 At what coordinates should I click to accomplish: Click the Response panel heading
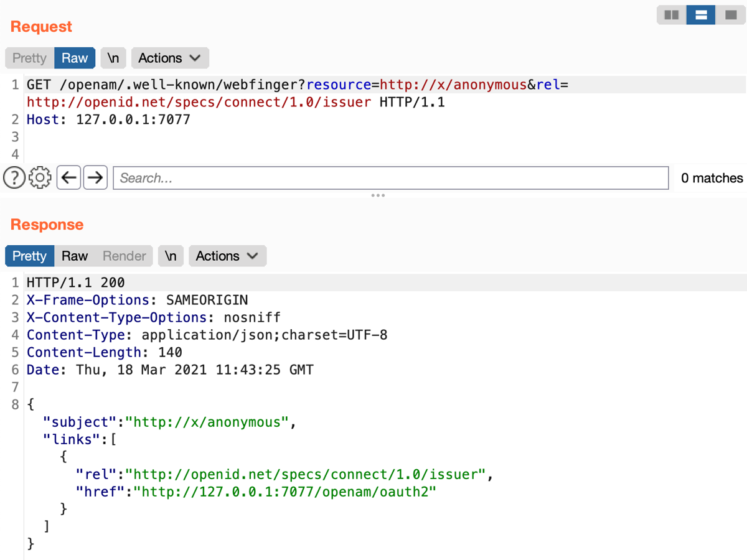point(47,225)
